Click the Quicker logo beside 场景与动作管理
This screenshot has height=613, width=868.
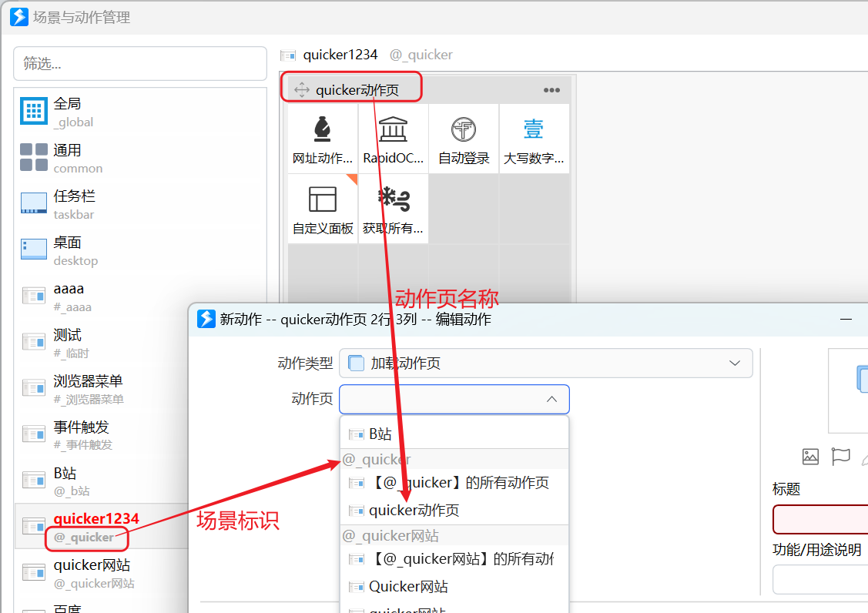[x=18, y=17]
